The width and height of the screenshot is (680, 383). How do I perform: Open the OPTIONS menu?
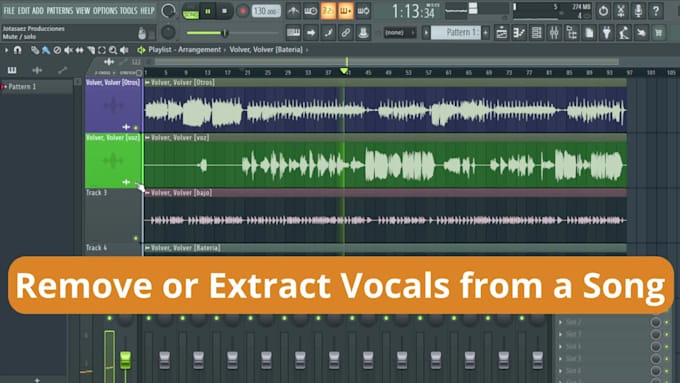click(x=105, y=10)
